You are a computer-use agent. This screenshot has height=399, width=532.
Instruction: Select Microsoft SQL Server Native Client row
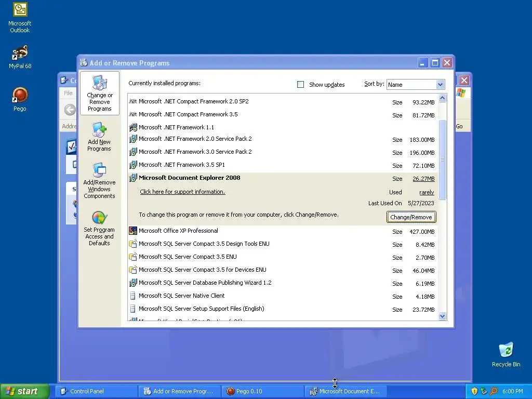click(283, 296)
